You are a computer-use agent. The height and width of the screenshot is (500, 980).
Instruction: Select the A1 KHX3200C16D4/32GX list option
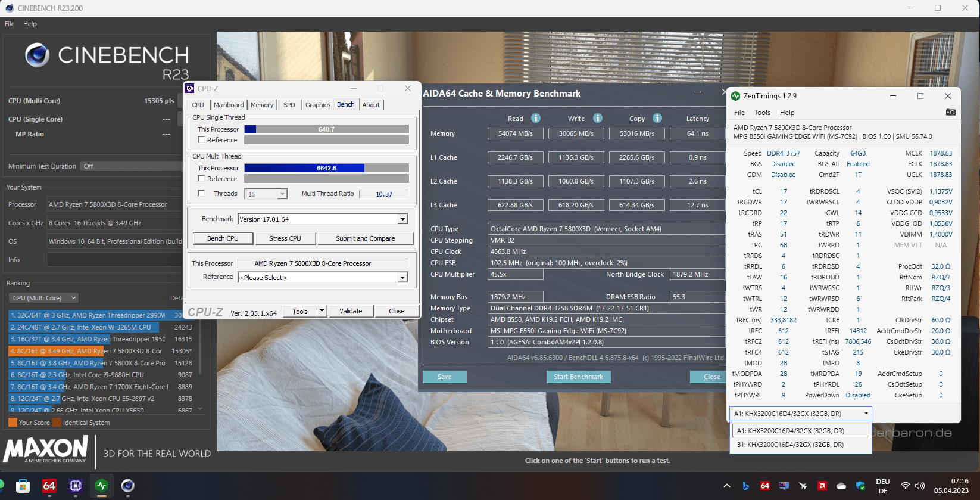tap(801, 431)
